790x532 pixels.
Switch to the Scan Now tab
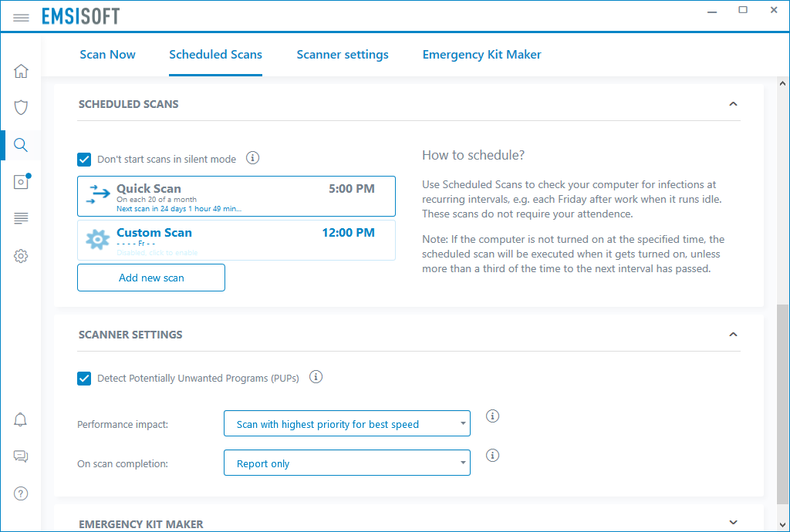point(107,54)
